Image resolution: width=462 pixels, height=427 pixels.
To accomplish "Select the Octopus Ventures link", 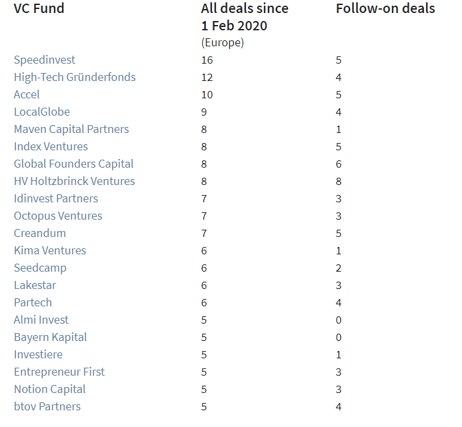I will coord(58,216).
